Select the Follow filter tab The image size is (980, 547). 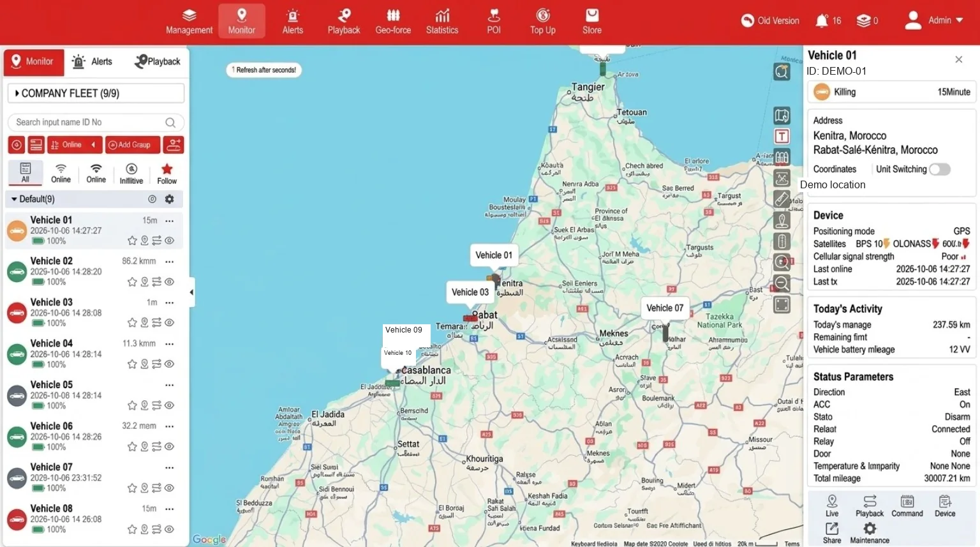click(x=167, y=173)
